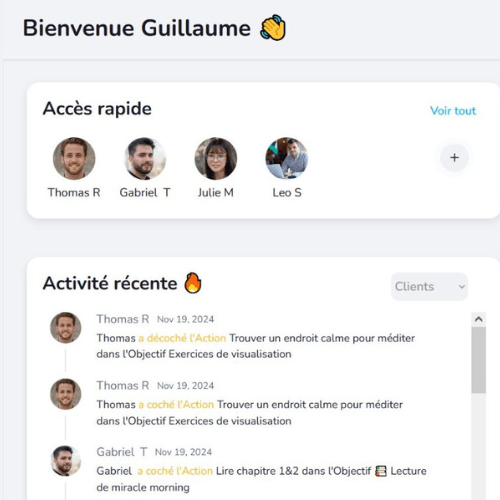Select Julie M's profile picture
The height and width of the screenshot is (500, 500).
216,158
